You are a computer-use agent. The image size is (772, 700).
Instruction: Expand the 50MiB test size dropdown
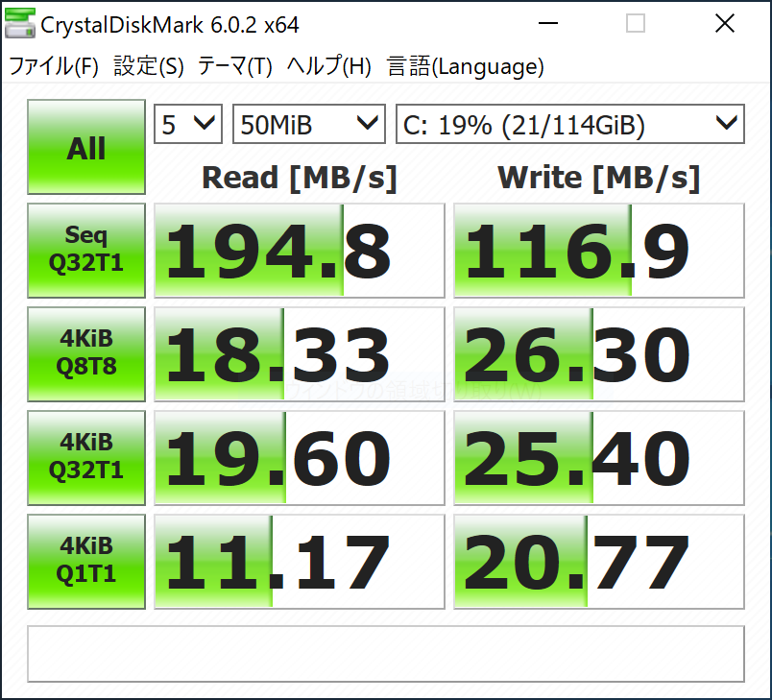point(308,124)
